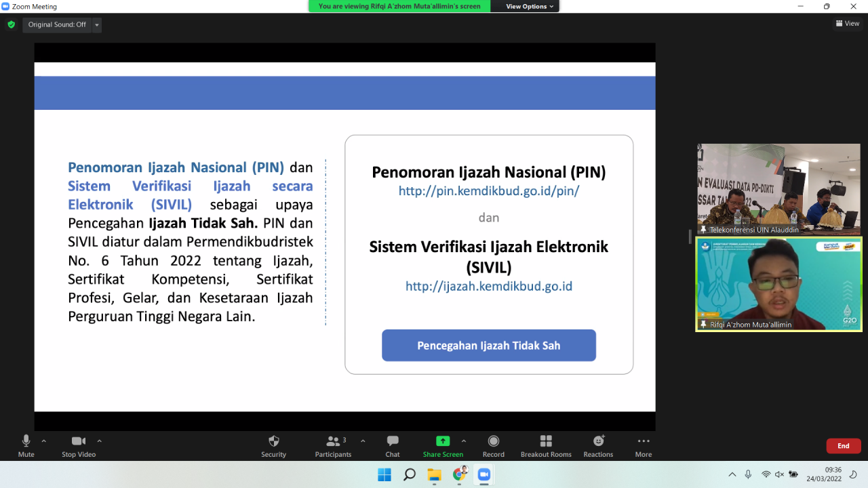Expand the audio options arrow beside Mute
The image size is (868, 488).
44,441
